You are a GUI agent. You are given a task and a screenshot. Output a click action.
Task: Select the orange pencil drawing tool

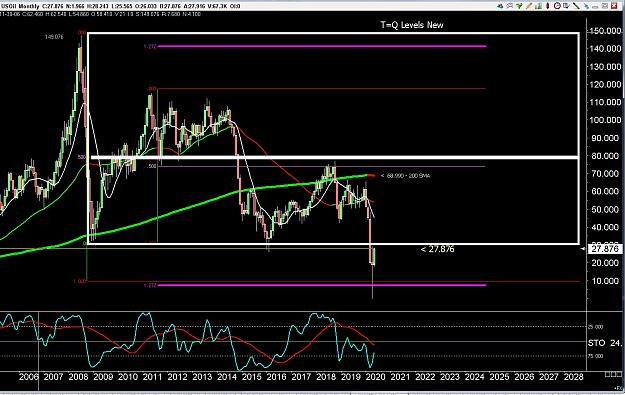click(x=529, y=6)
